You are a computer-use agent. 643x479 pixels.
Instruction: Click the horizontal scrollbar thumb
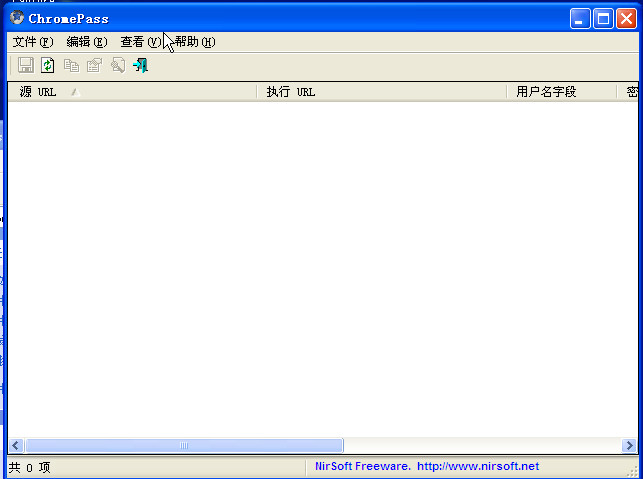pos(184,445)
